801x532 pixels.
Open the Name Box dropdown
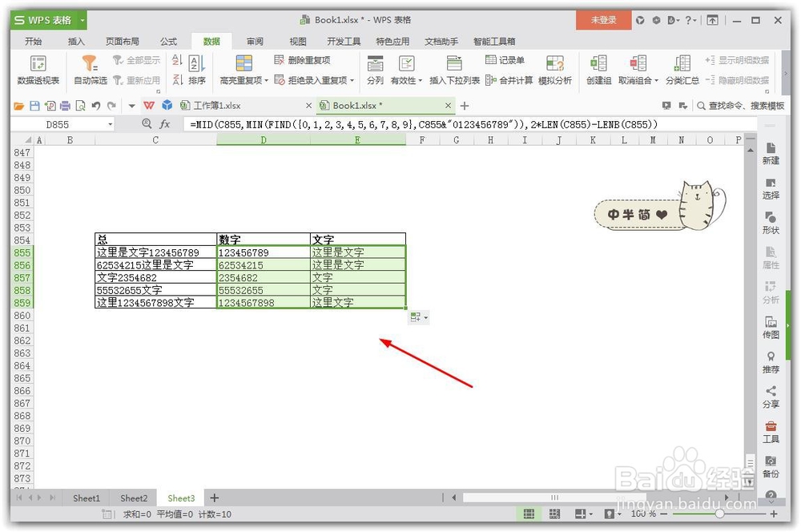tap(111, 124)
